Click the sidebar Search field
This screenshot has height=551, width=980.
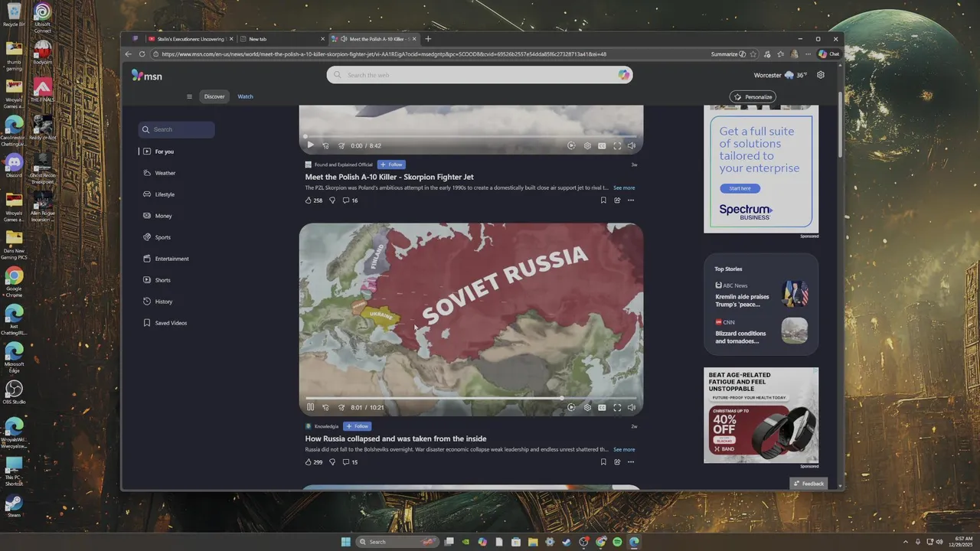[176, 129]
